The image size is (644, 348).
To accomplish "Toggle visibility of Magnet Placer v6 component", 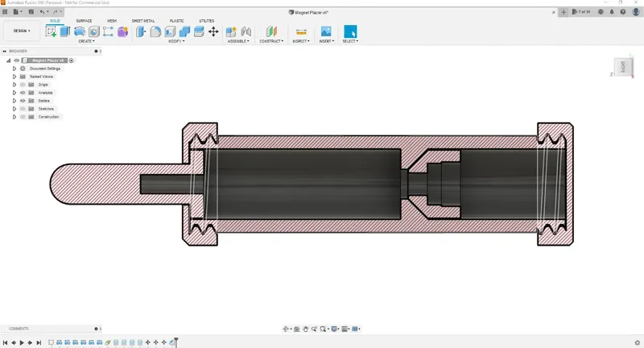I will 17,60.
